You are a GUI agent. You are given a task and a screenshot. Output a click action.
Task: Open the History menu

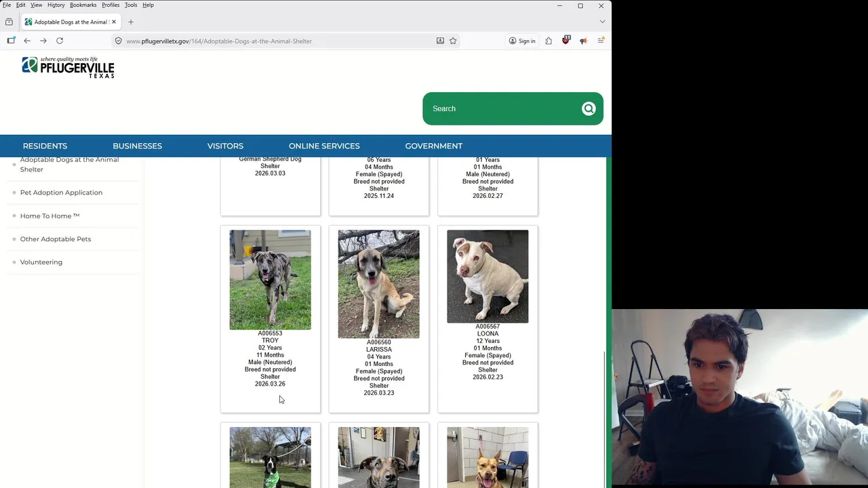tap(56, 5)
